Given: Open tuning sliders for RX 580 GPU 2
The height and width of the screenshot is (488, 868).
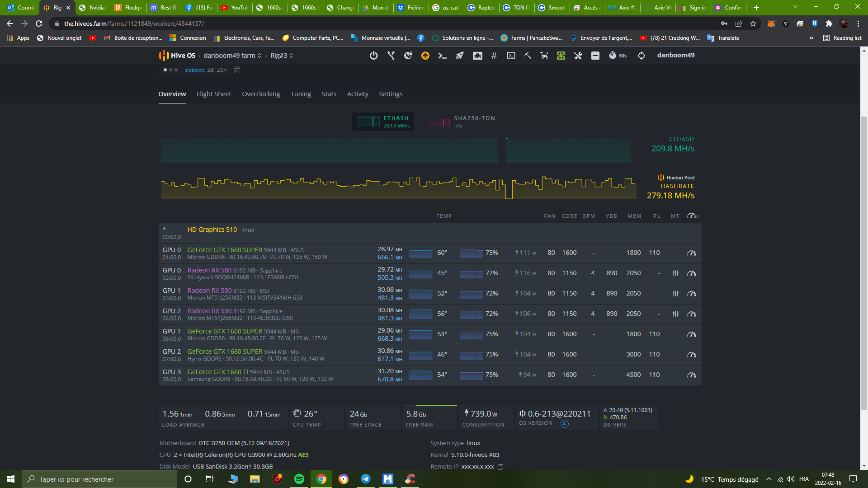Looking at the screenshot, I should 675,314.
